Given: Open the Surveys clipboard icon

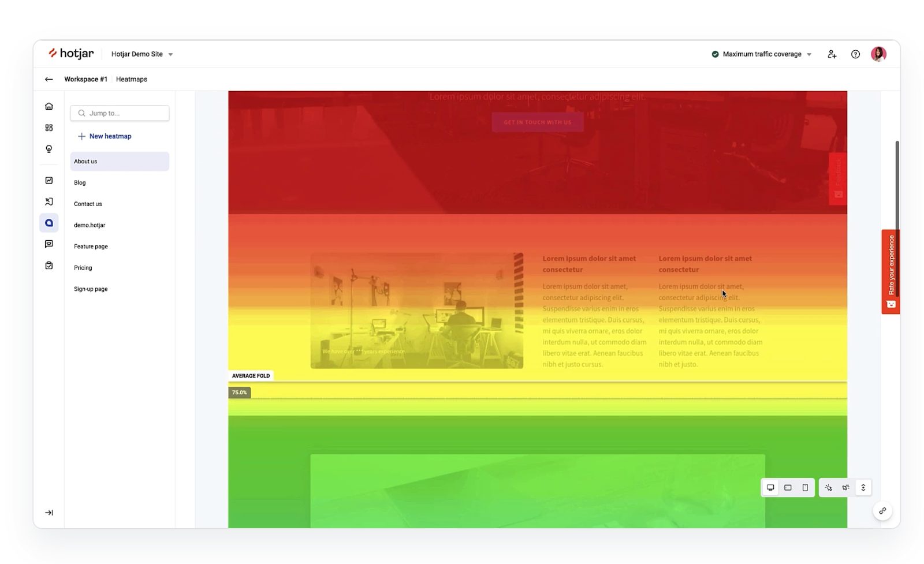Looking at the screenshot, I should pos(49,266).
